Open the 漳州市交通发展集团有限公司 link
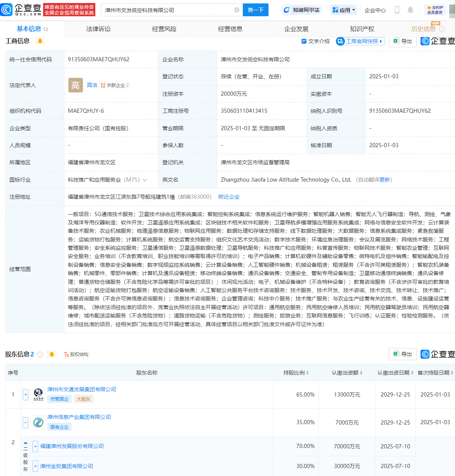 coord(82,389)
